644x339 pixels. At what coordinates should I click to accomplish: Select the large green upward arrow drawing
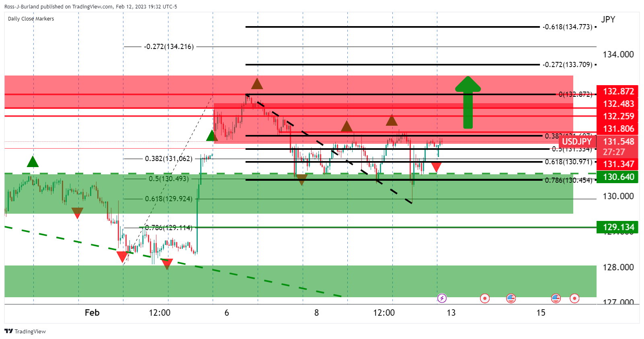tap(468, 102)
